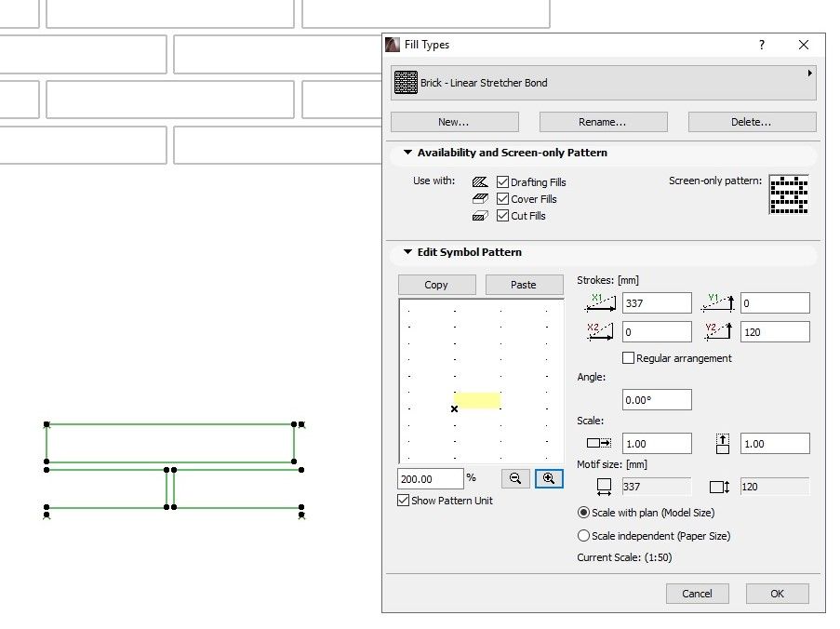The width and height of the screenshot is (840, 629).
Task: Click the brick fill pattern icon
Action: coord(406,83)
